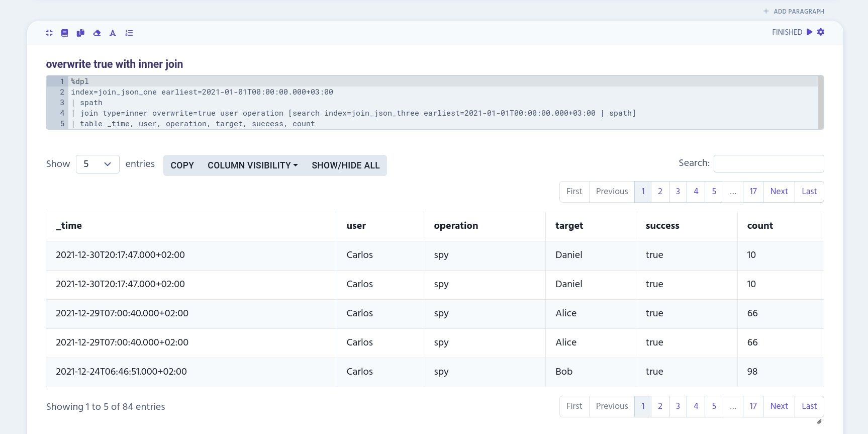Open paragraph settings gear icon
The width and height of the screenshot is (868, 434).
(x=821, y=32)
